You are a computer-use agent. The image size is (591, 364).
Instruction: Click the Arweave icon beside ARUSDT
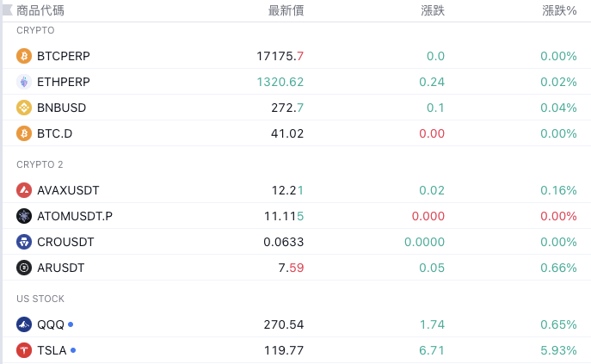[x=24, y=268]
